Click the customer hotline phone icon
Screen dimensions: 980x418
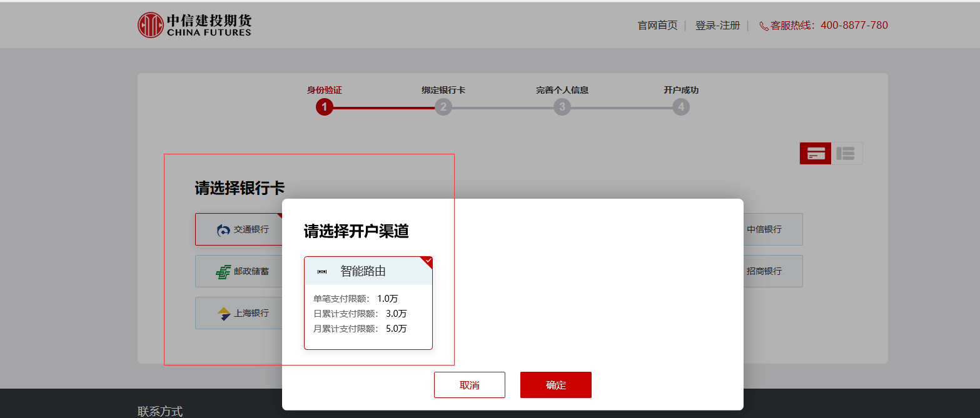pos(764,26)
